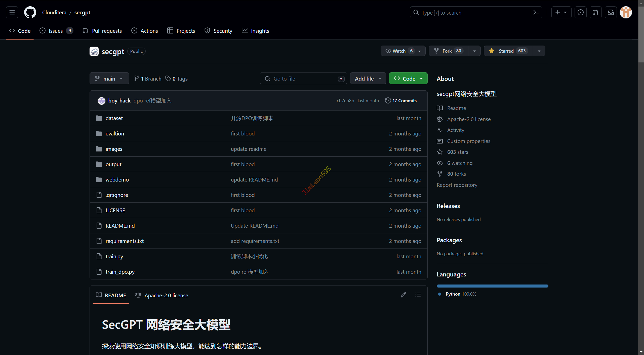Edit README with pencil icon
This screenshot has width=644, height=355.
tap(404, 295)
